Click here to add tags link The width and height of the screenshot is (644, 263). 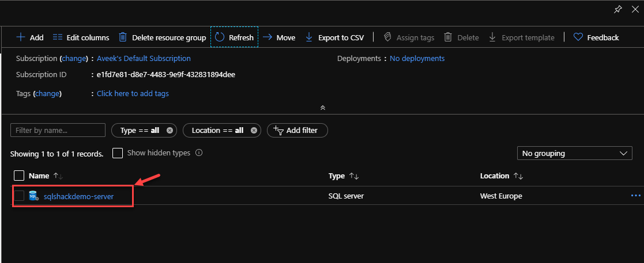pyautogui.click(x=133, y=93)
